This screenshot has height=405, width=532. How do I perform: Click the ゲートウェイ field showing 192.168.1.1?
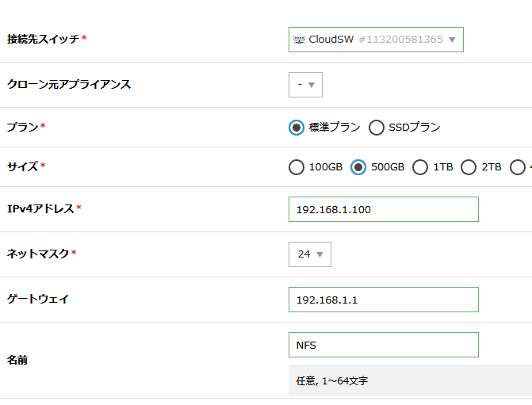(383, 300)
